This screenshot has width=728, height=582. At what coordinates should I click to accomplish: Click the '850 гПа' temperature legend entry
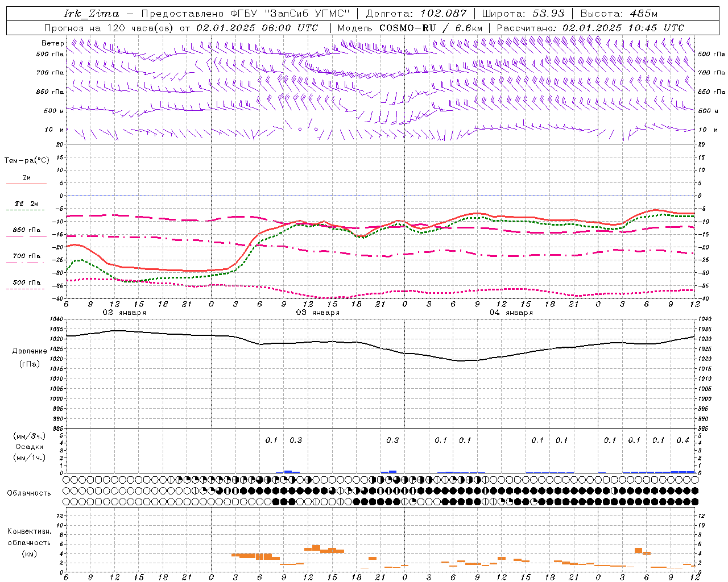tap(26, 230)
